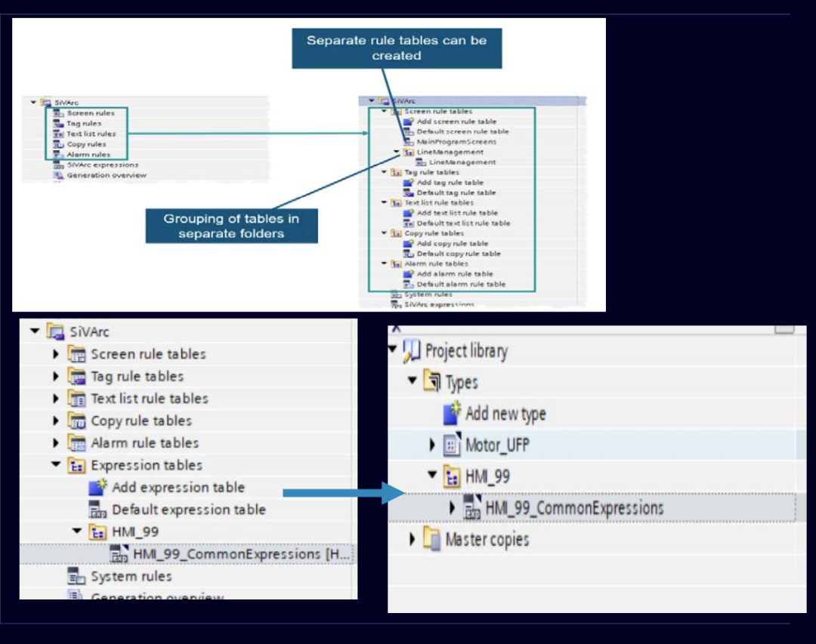Viewport: 816px width, 644px height.
Task: Select the HMI_99 folder in Project library
Action: coord(487,476)
